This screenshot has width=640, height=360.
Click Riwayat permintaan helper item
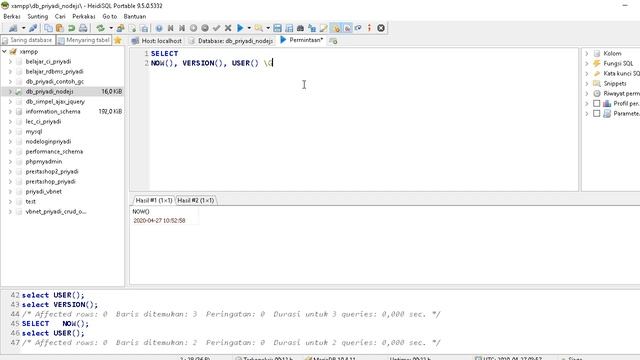621,93
